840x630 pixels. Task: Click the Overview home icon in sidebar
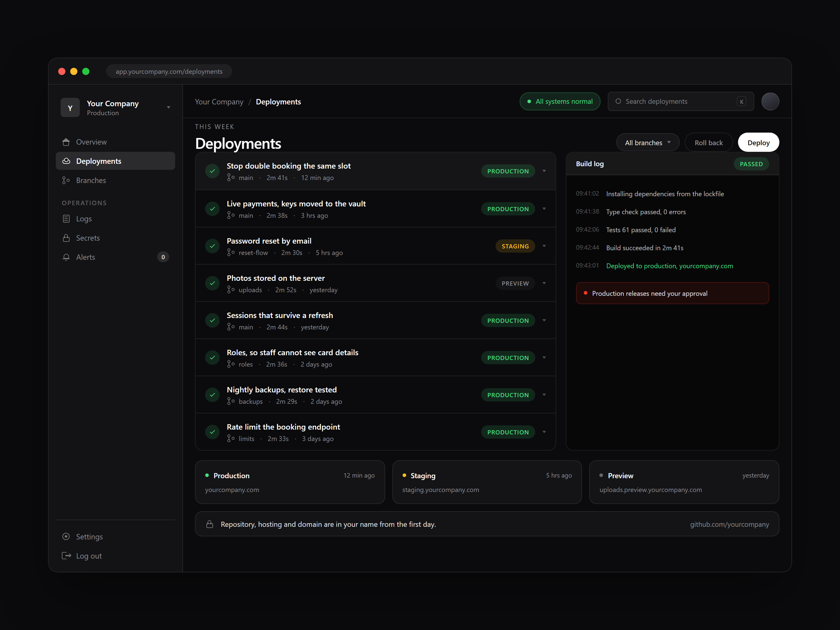pos(66,142)
